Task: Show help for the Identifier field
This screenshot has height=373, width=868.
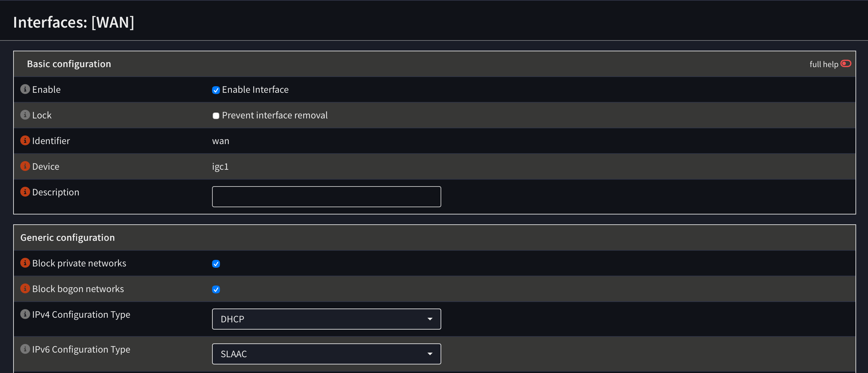Action: 25,140
